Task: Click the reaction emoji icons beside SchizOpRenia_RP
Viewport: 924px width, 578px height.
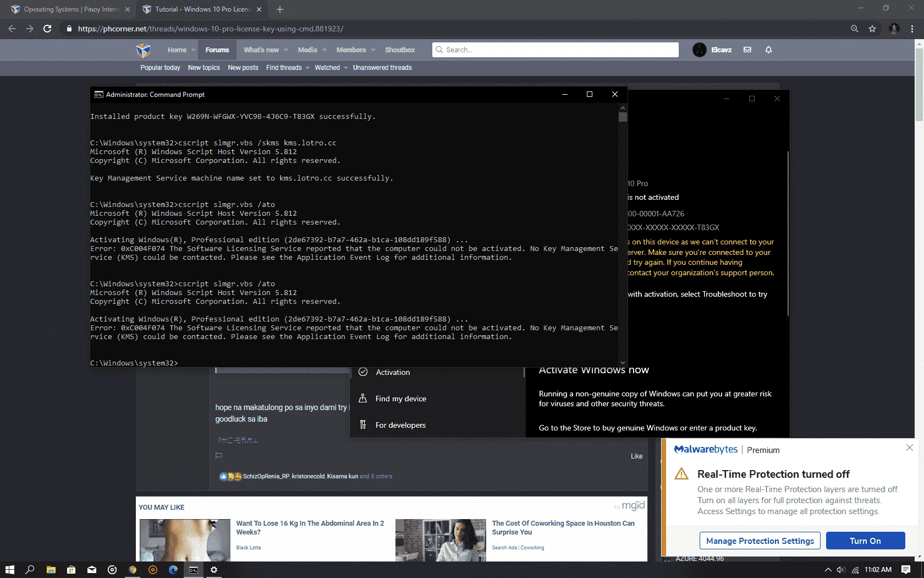Action: tap(230, 476)
